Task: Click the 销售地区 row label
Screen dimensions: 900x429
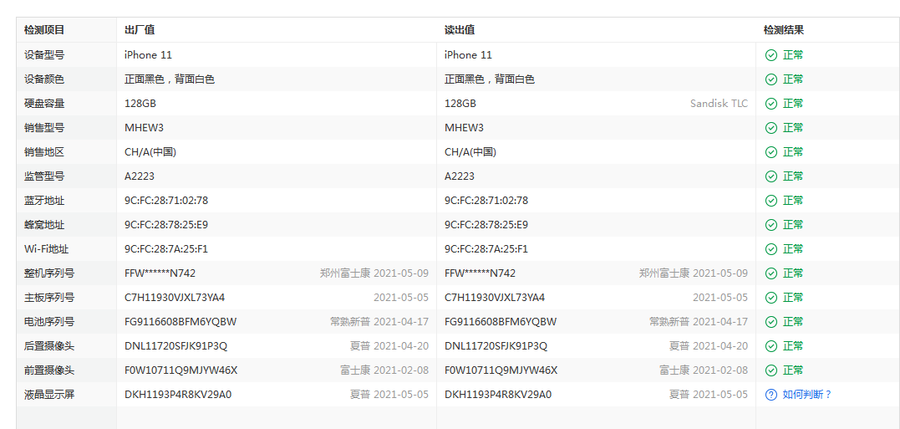Action: pyautogui.click(x=44, y=152)
